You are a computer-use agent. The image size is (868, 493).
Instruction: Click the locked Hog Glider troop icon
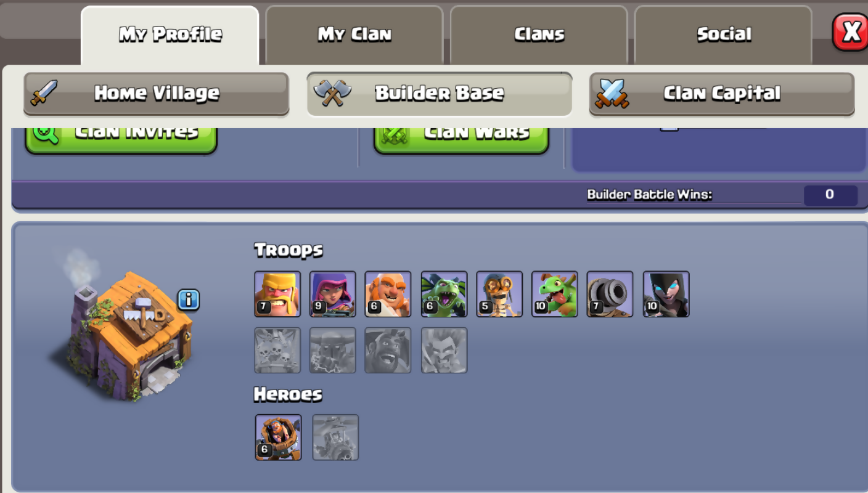pyautogui.click(x=388, y=350)
